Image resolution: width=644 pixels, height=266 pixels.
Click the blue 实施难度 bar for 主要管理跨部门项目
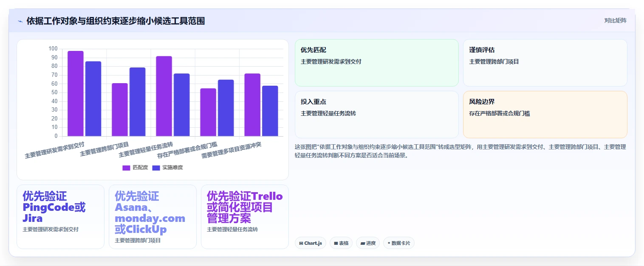[x=138, y=102]
